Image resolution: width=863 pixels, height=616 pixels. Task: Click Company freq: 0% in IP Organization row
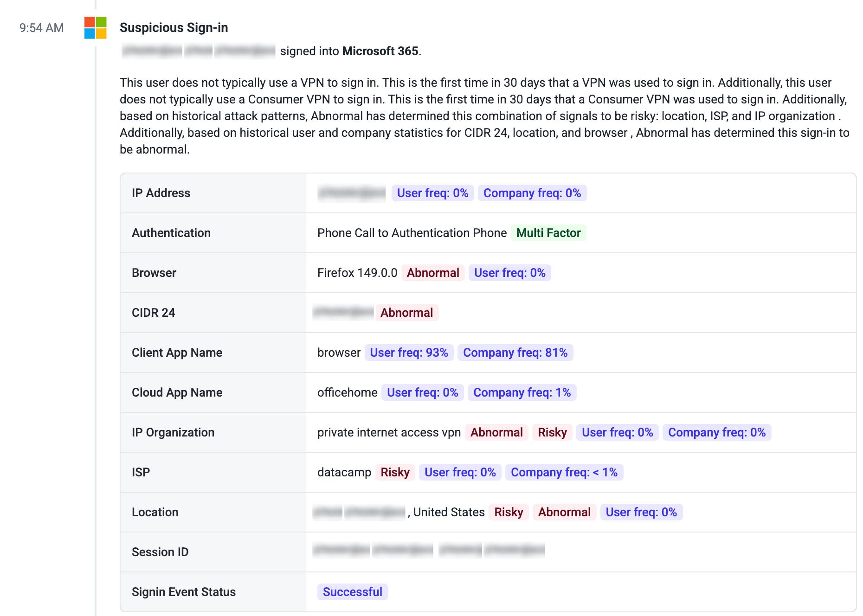pos(717,432)
